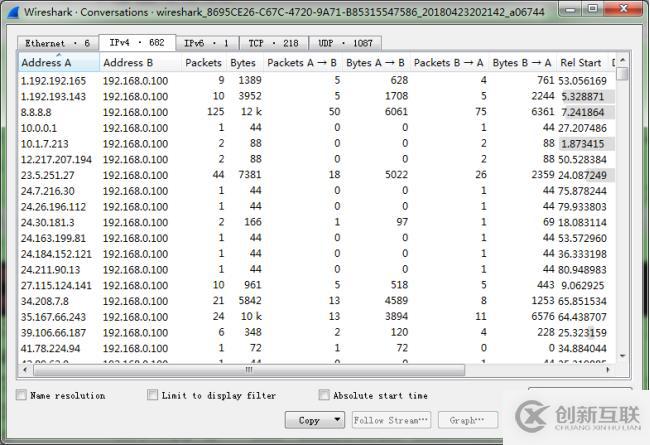Sort by the Address B column header
The image size is (650, 445).
tap(141, 63)
